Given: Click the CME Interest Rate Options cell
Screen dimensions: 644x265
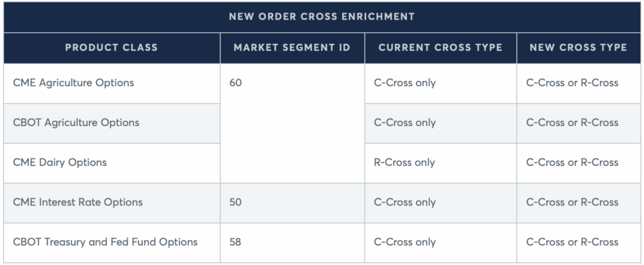Looking at the screenshot, I should click(78, 202).
